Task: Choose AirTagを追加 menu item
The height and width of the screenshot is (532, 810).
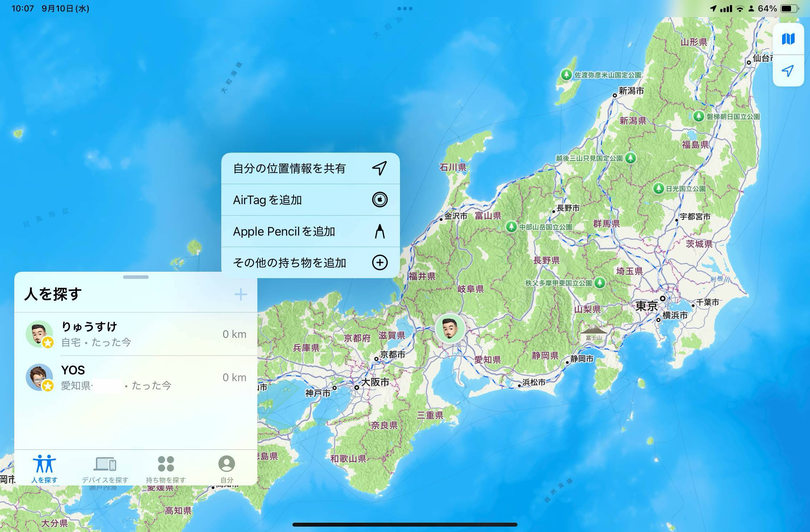Action: click(x=310, y=200)
